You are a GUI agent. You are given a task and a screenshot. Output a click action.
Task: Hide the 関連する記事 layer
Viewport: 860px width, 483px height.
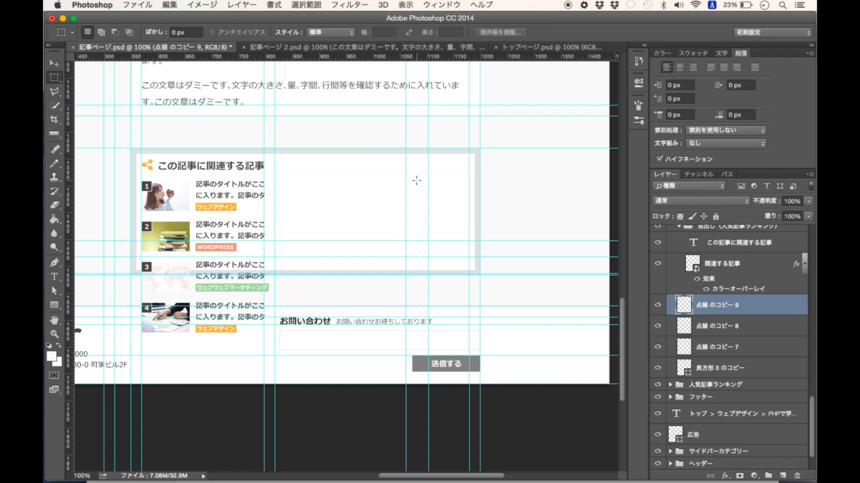pyautogui.click(x=658, y=263)
